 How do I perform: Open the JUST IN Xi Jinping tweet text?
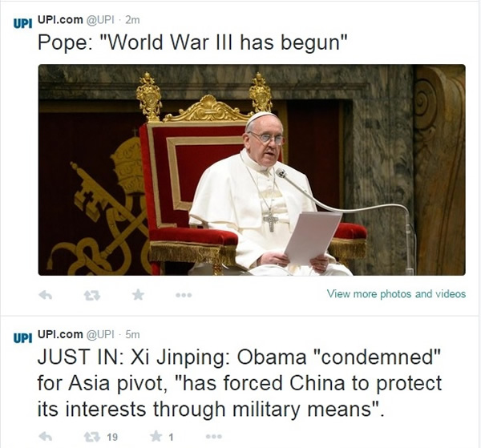(x=239, y=383)
